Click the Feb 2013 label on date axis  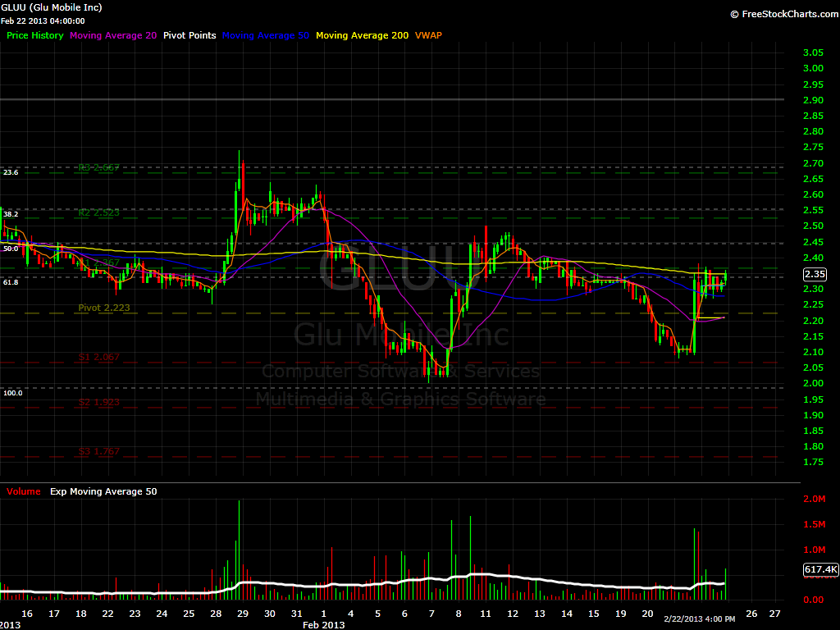(x=323, y=624)
